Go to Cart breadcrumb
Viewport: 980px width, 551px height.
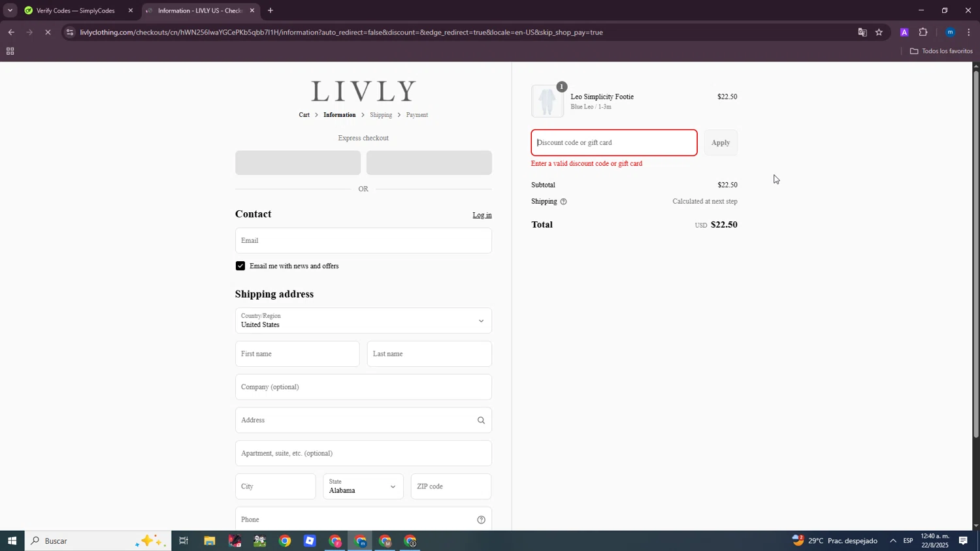coord(304,115)
